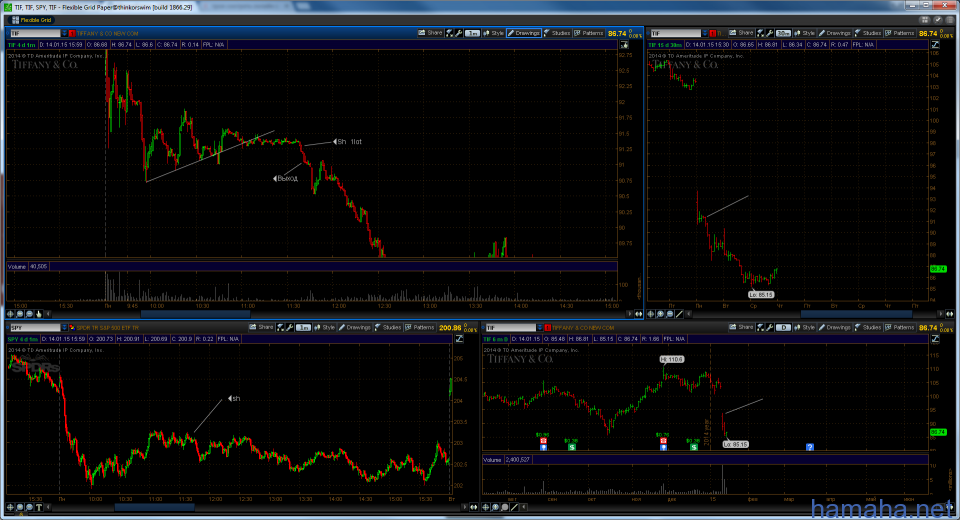Click the symbol input in the bottom-right TIF daily chart
Viewport: 960px width, 520px height.
tap(511, 328)
